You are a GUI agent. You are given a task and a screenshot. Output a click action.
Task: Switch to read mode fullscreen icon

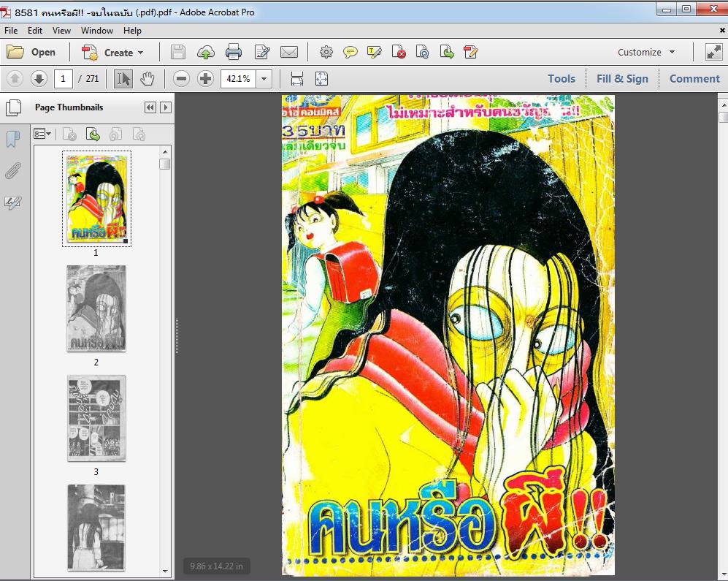[x=713, y=52]
